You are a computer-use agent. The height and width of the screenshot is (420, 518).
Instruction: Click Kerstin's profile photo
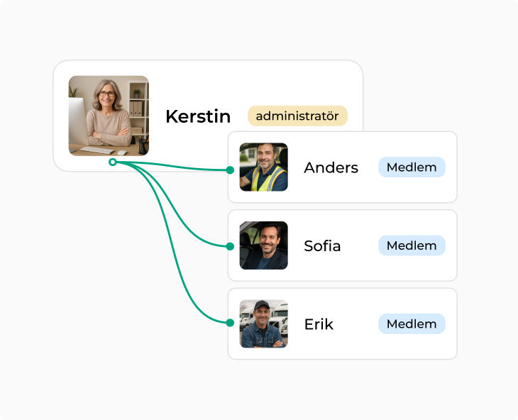point(109,116)
